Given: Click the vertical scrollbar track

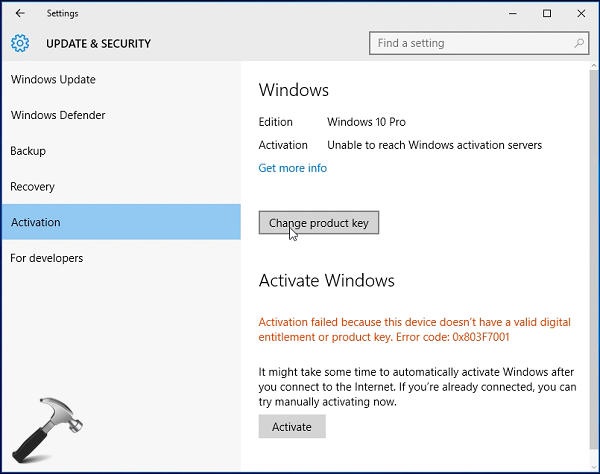Looking at the screenshot, I should [x=594, y=266].
